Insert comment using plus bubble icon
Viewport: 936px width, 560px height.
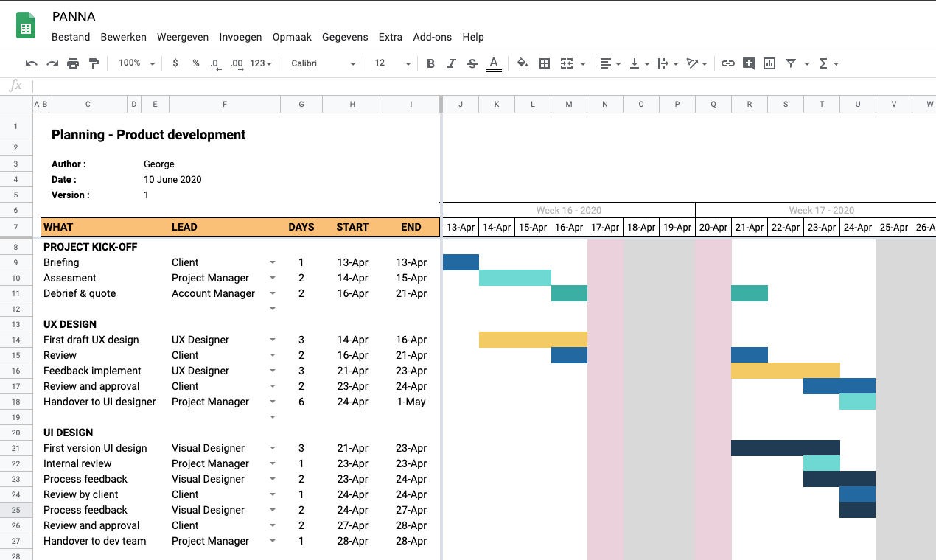pos(749,63)
